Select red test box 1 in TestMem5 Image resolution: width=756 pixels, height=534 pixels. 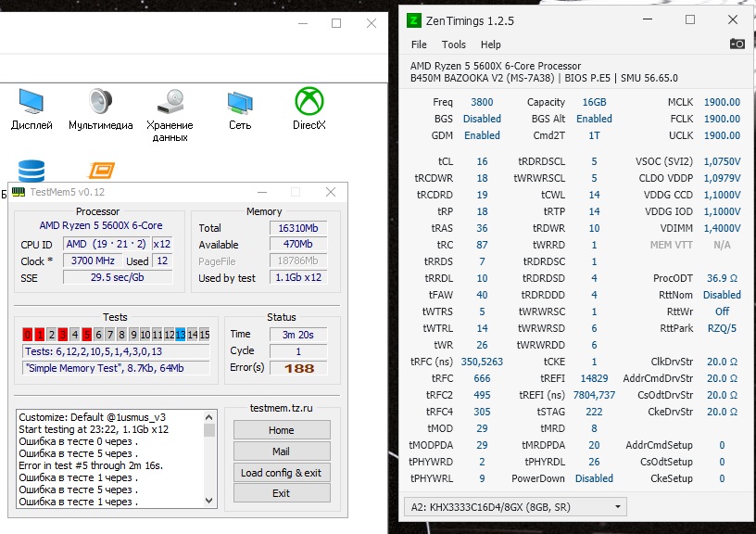[40, 335]
